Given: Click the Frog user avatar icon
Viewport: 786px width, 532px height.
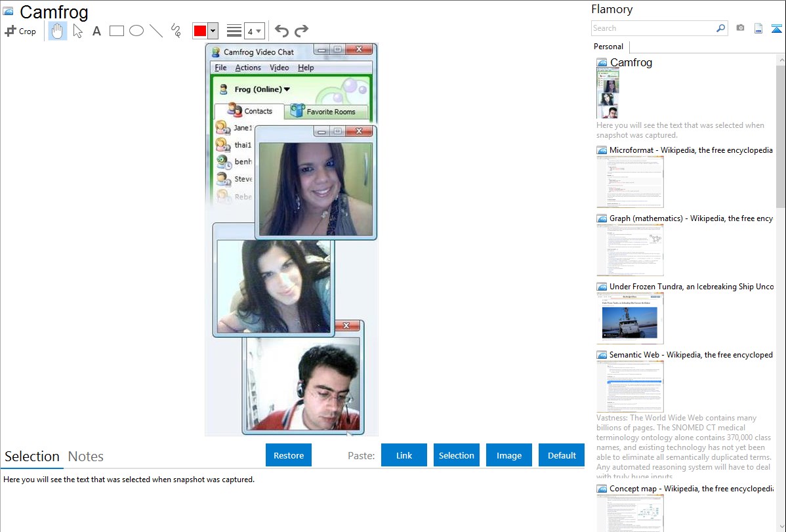Looking at the screenshot, I should pyautogui.click(x=224, y=89).
